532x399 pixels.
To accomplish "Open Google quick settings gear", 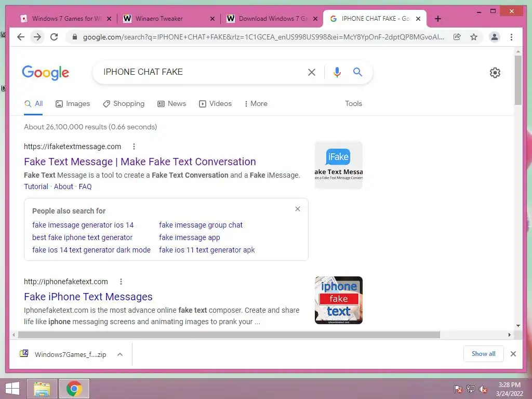I will (x=495, y=73).
